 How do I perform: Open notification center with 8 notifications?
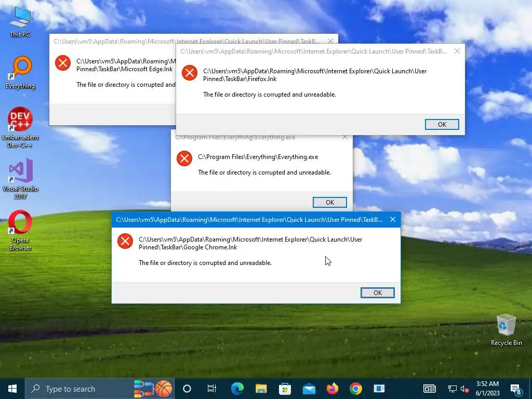516,389
